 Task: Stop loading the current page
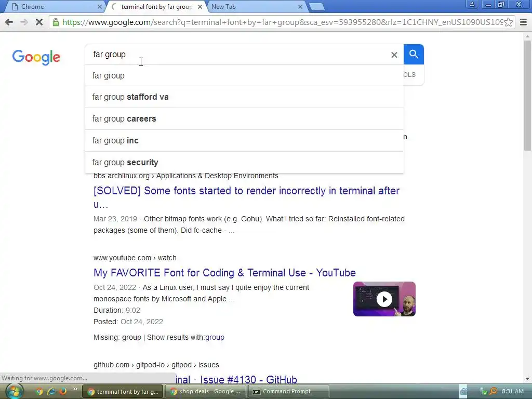[39, 22]
